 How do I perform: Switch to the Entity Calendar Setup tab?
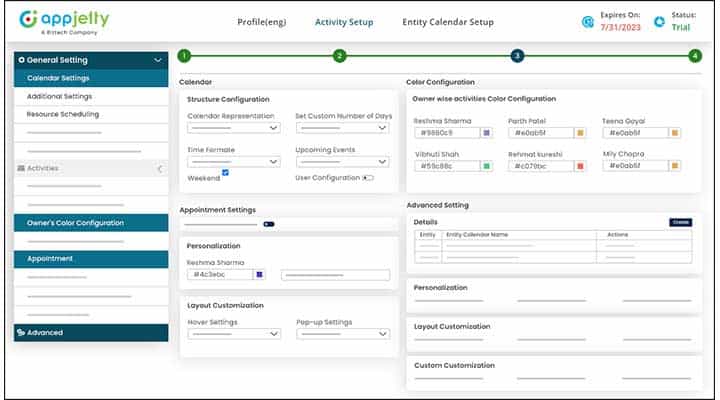[x=447, y=22]
